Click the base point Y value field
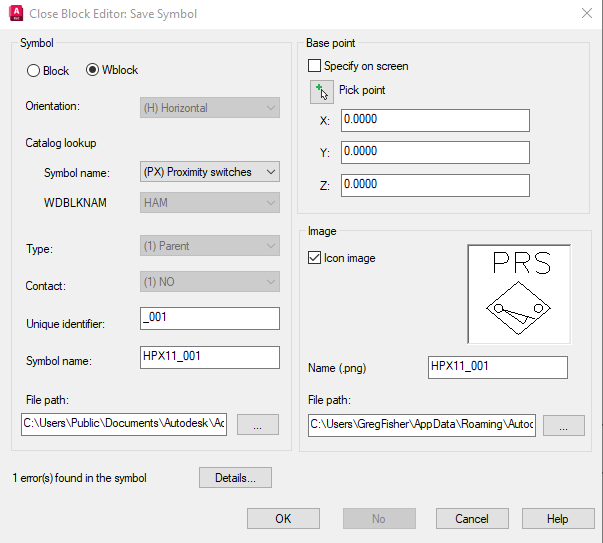The height and width of the screenshot is (543, 603). (x=434, y=152)
